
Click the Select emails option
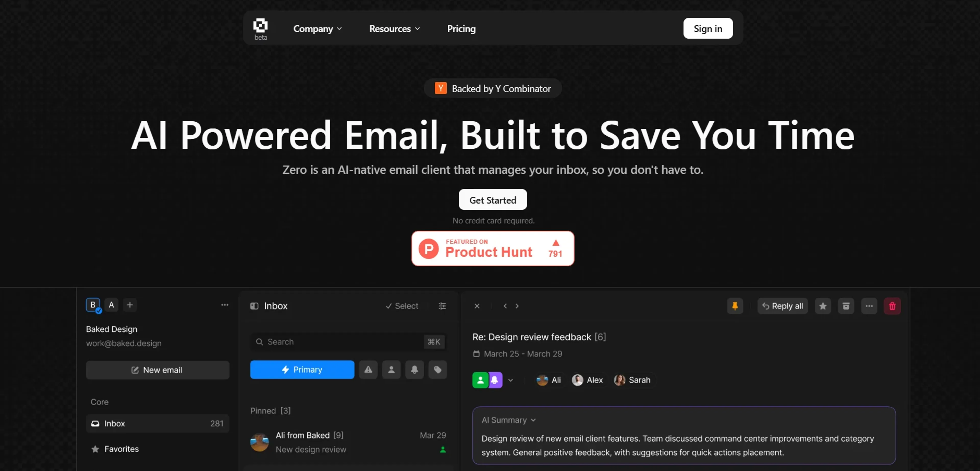pos(402,306)
